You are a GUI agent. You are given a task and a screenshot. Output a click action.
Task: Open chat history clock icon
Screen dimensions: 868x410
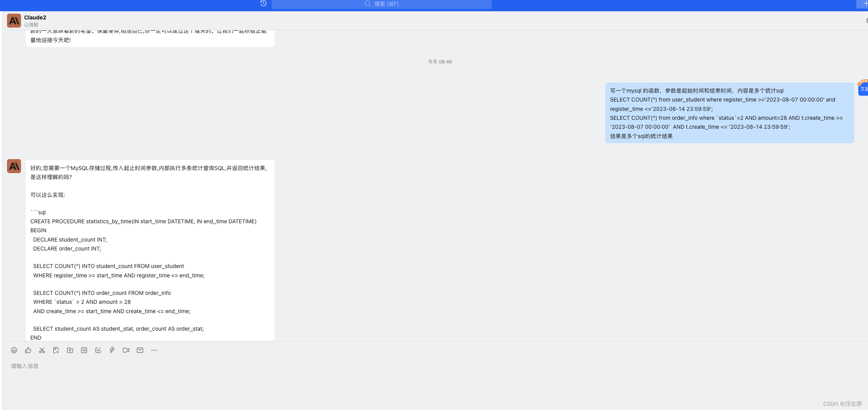(263, 4)
